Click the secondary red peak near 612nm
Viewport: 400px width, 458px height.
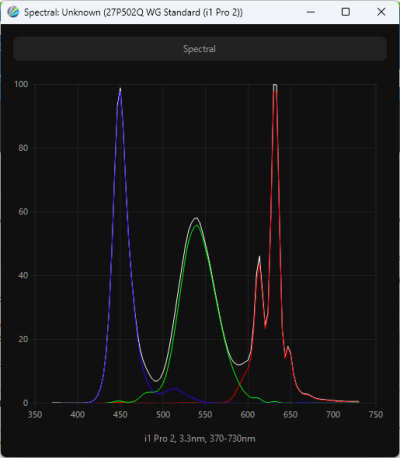coord(259,259)
